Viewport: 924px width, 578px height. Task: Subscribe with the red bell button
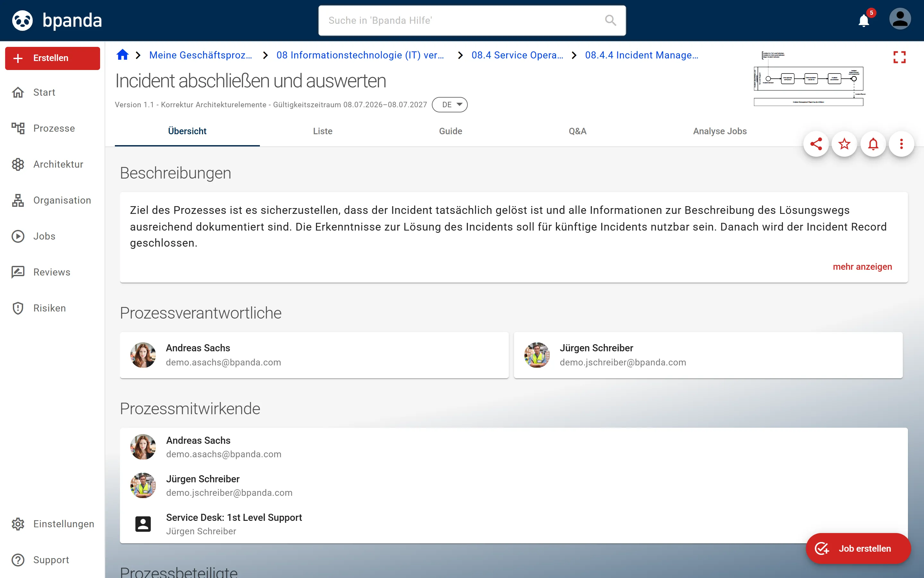pyautogui.click(x=873, y=144)
